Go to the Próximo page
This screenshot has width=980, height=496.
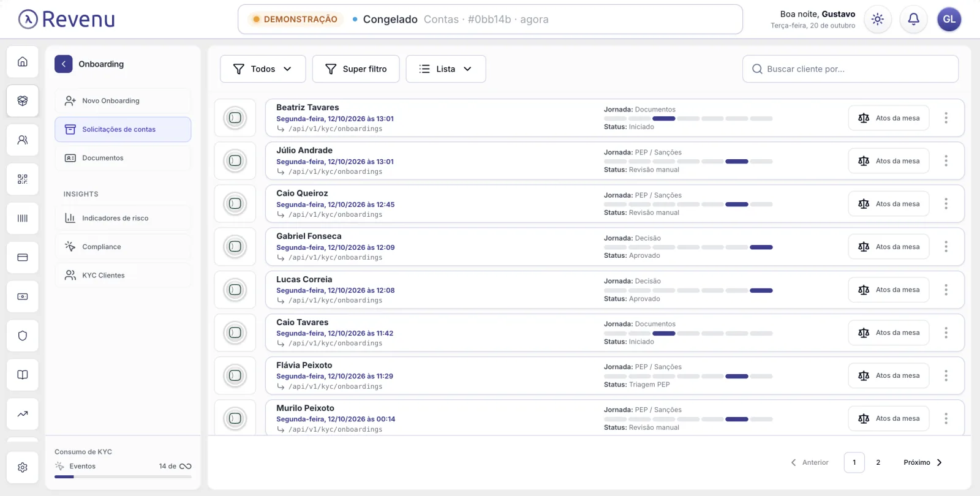pos(923,463)
